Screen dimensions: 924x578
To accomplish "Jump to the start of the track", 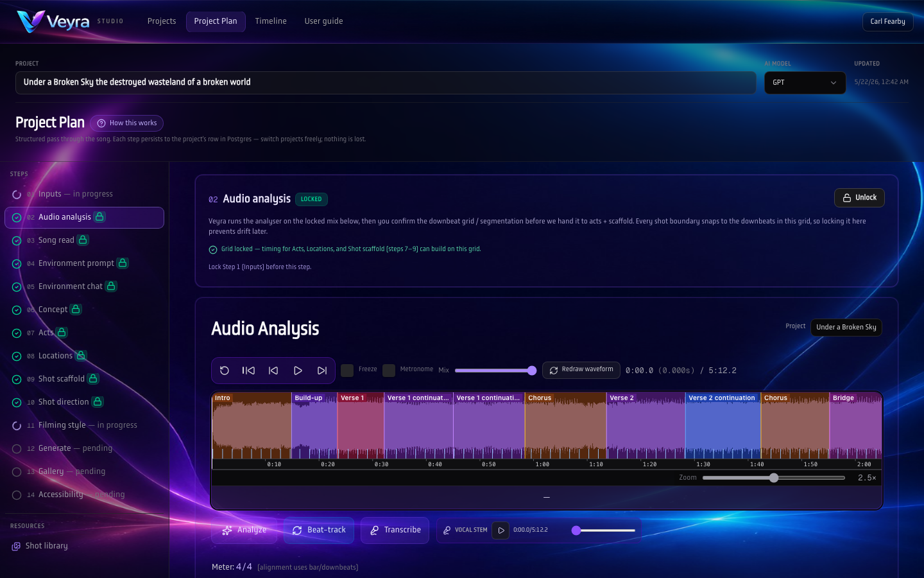I will click(x=249, y=371).
